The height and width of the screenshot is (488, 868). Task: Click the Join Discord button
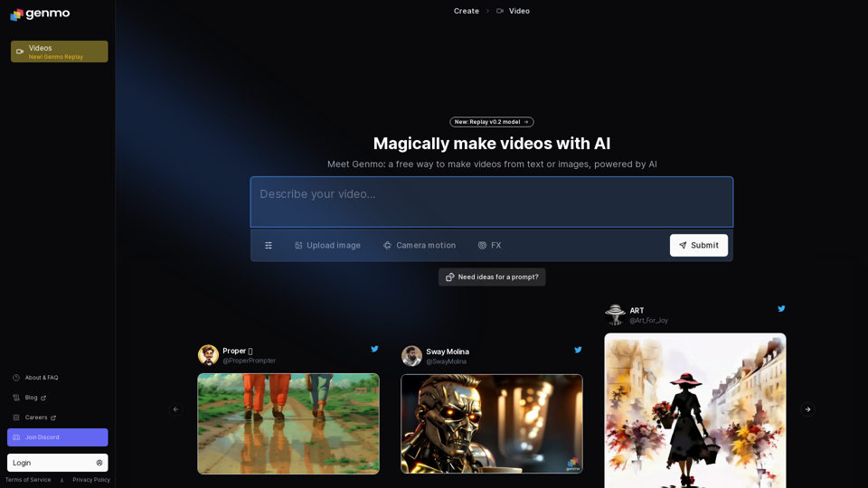point(58,437)
